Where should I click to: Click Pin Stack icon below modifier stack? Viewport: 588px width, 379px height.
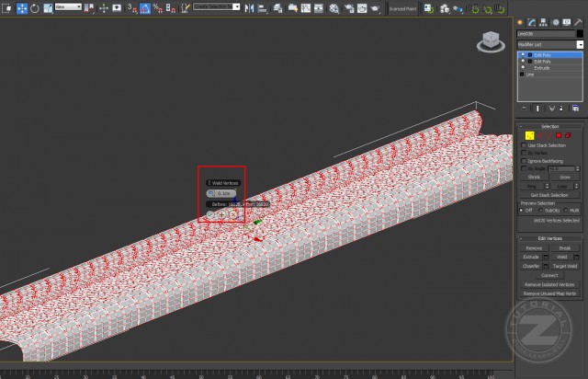[x=524, y=109]
